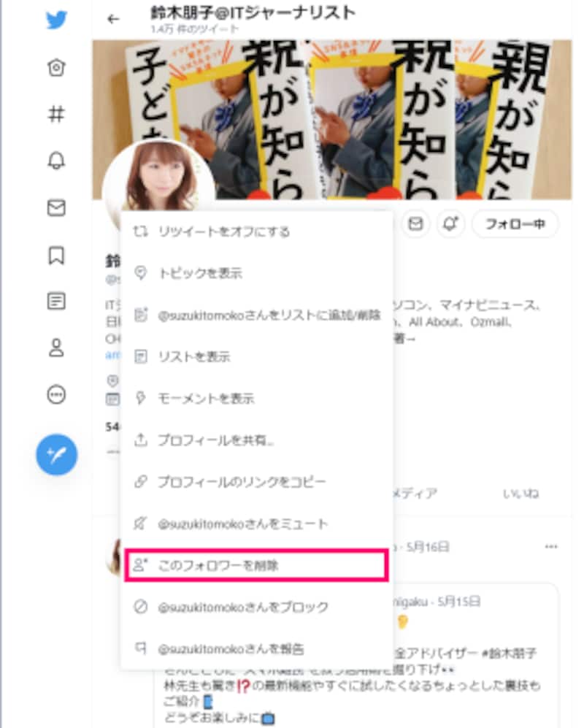
Task: Switch to the いいね tab
Action: pyautogui.click(x=520, y=493)
